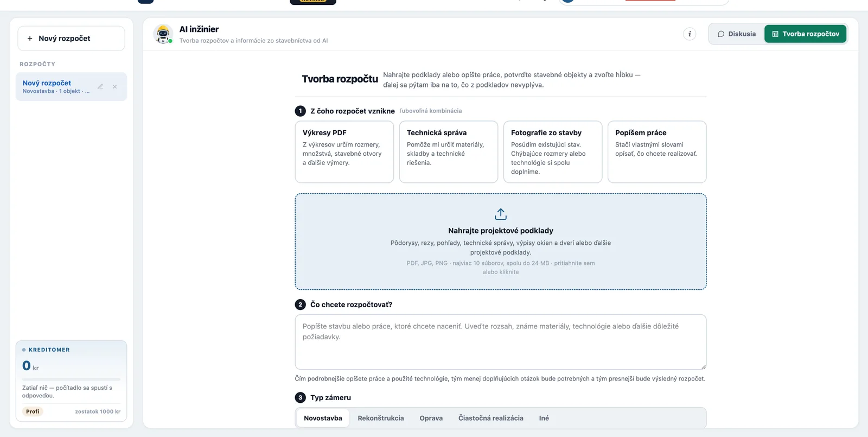868x437 pixels.
Task: Switch to the Diskusia view
Action: point(737,34)
